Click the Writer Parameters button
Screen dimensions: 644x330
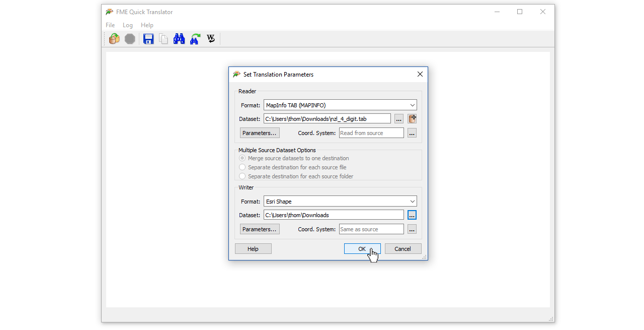pos(260,229)
